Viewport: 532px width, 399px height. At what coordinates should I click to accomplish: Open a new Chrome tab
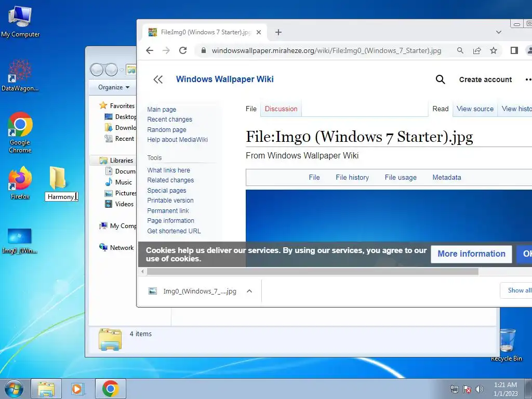pos(278,32)
